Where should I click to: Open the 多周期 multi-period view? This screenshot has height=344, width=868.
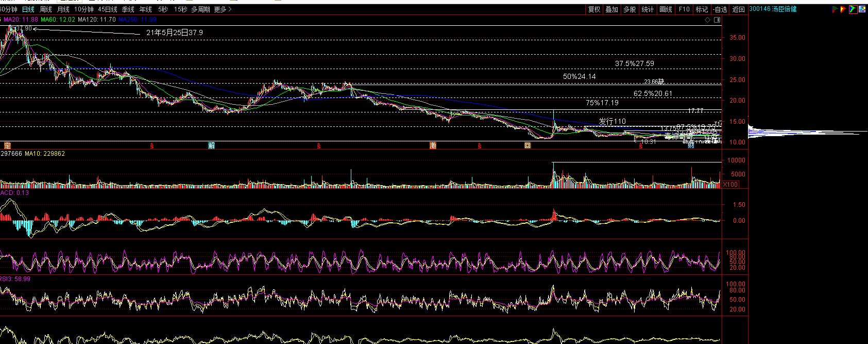201,9
